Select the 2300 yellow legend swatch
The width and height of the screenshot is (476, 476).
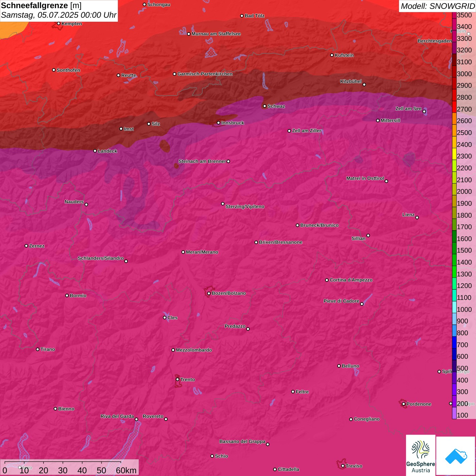(454, 154)
